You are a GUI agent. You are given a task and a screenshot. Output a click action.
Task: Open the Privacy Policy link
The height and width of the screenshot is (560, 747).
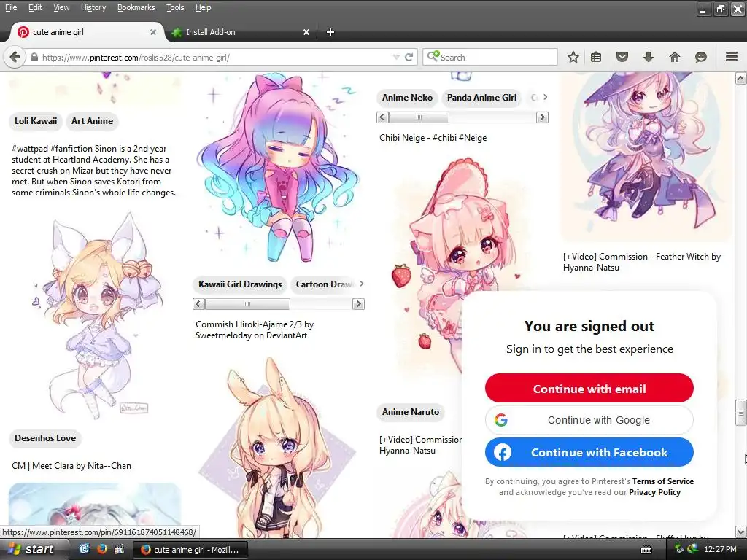pyautogui.click(x=654, y=492)
